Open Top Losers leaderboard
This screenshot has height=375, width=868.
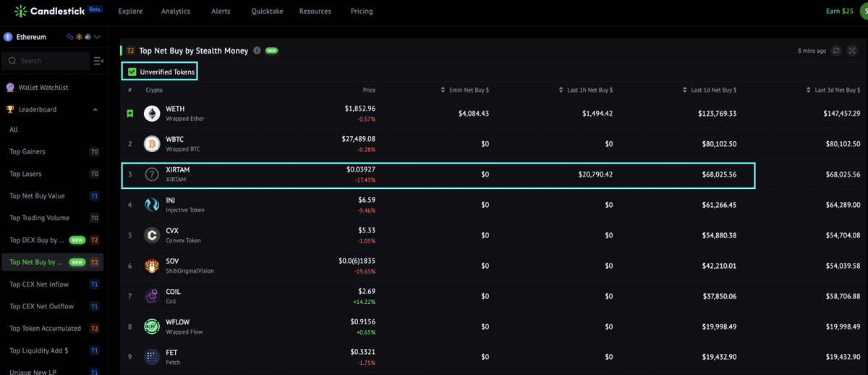27,174
